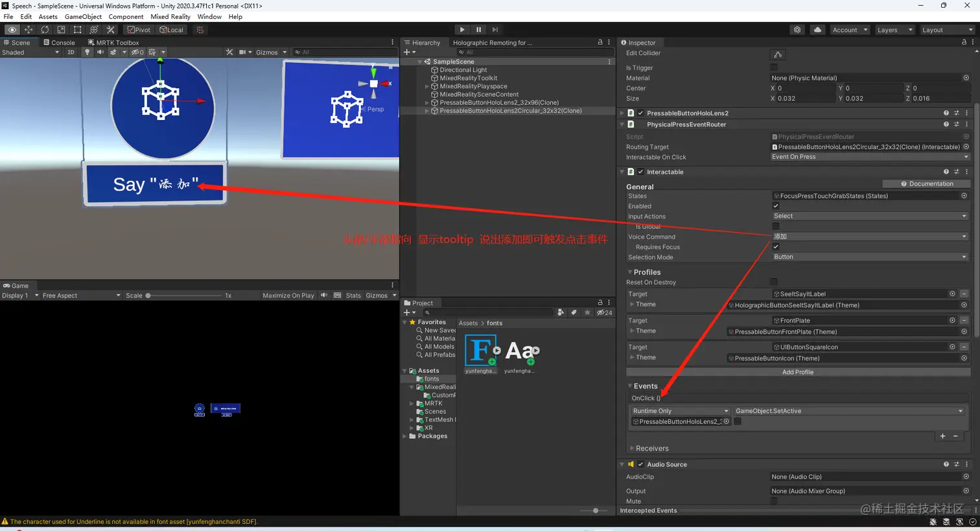Open the Component menu
The image size is (980, 531).
126,17
